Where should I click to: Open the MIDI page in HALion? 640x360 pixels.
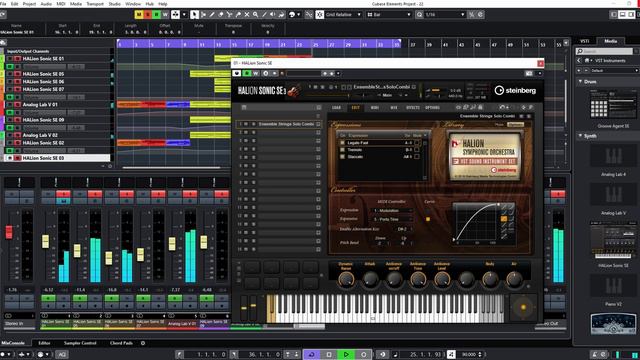point(375,108)
